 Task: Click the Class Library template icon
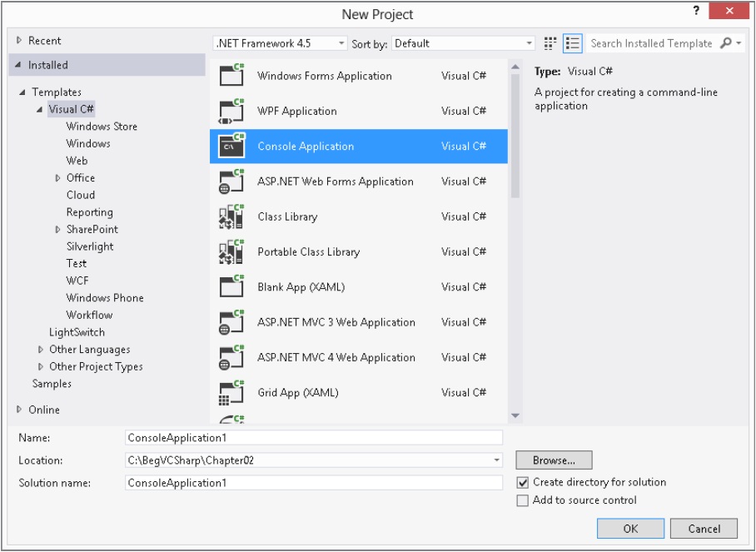pos(232,216)
